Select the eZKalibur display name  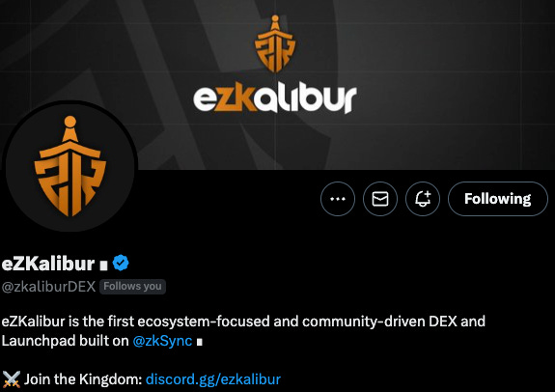(x=48, y=264)
